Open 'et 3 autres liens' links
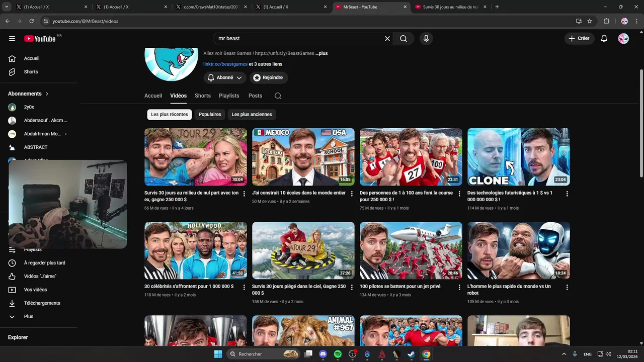The image size is (644, 362). 266,64
